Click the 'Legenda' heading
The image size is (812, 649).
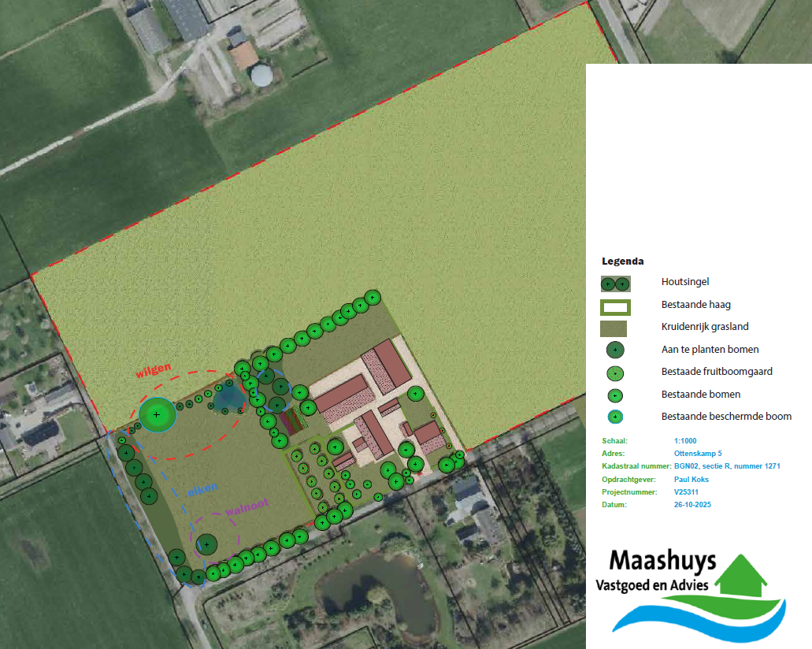pos(622,261)
